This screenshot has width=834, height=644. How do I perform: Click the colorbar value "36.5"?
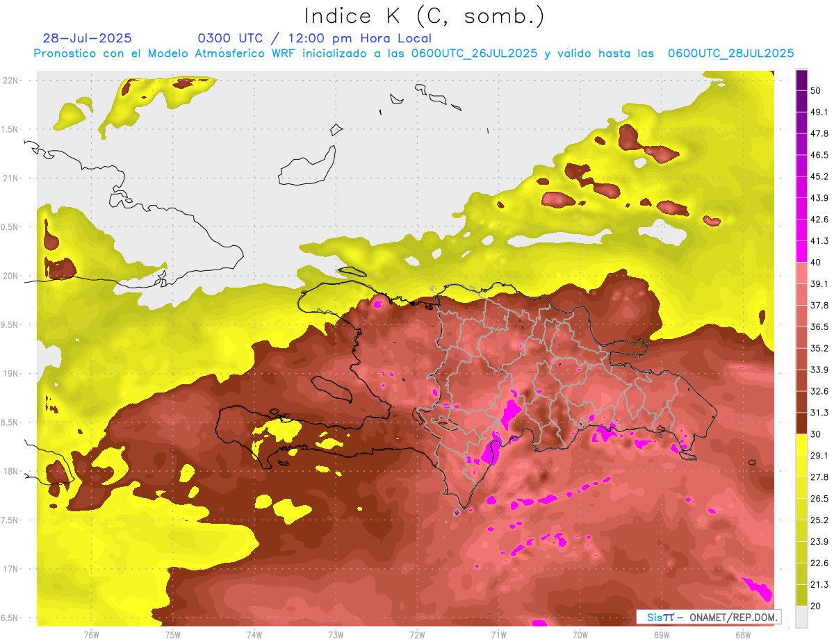(x=821, y=327)
